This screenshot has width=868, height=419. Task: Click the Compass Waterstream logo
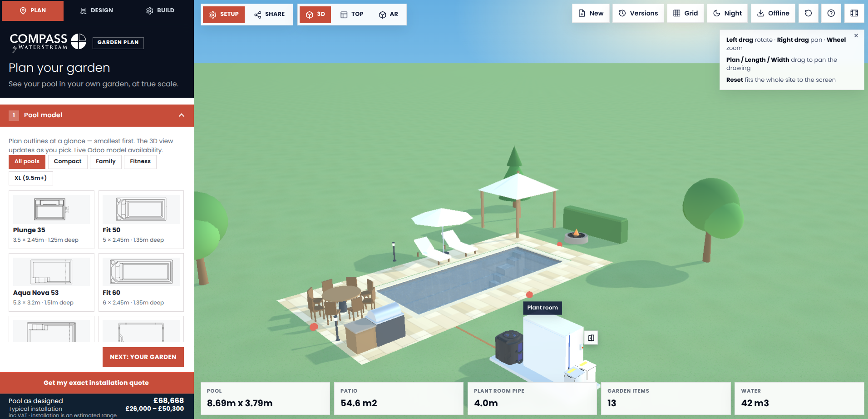(x=48, y=42)
